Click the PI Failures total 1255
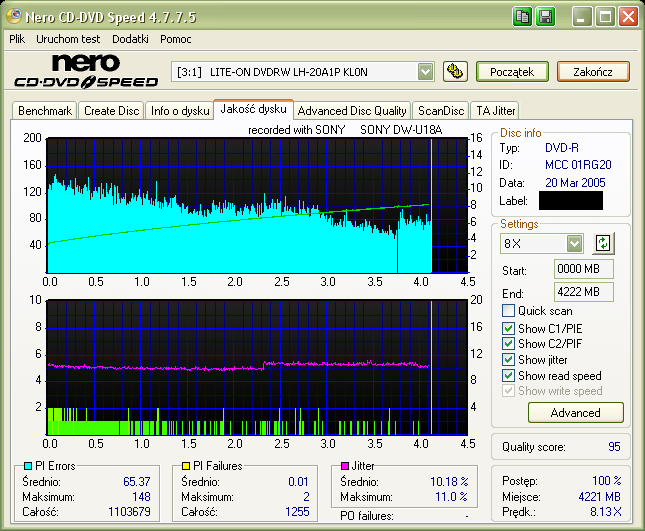 tap(297, 512)
